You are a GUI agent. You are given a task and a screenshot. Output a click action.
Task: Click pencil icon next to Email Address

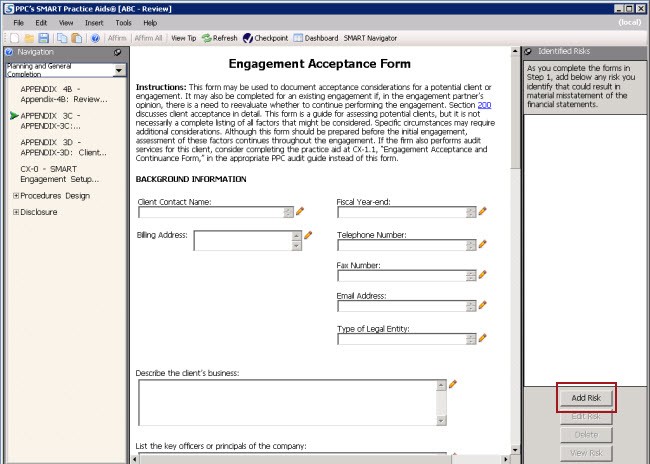tap(482, 306)
